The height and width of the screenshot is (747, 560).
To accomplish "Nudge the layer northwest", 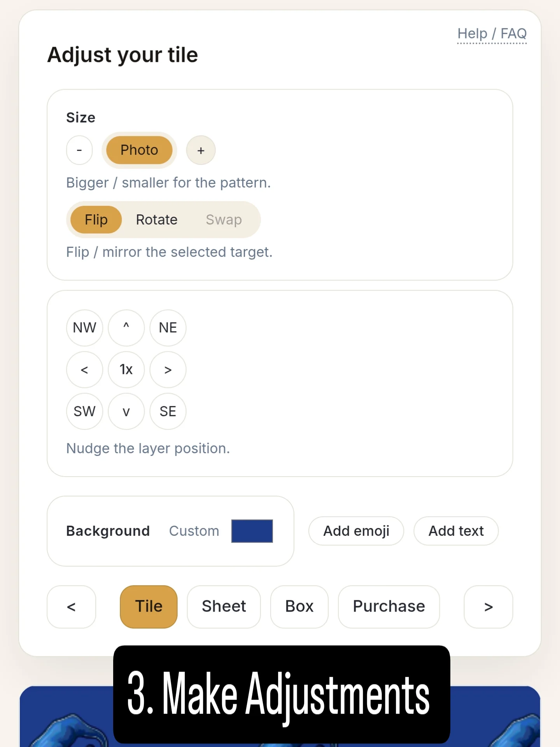I will coord(84,328).
